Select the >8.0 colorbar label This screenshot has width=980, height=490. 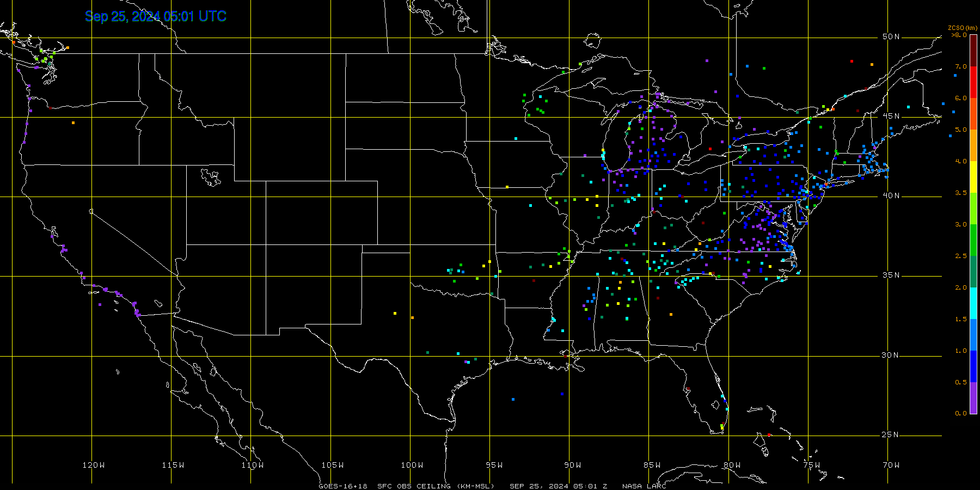coord(959,35)
